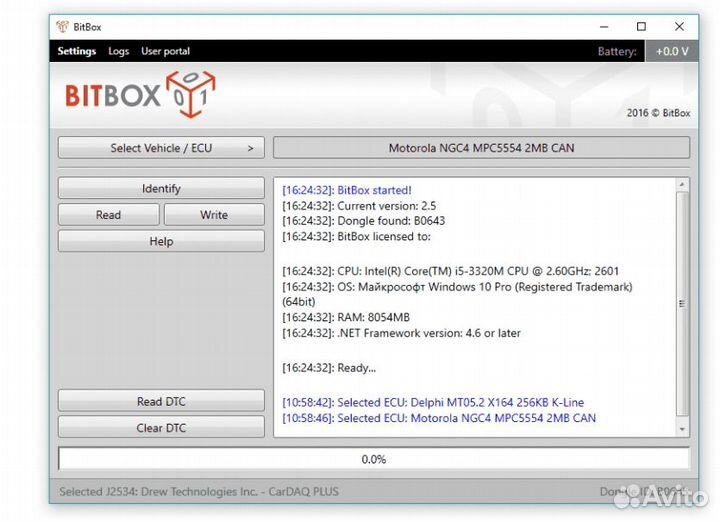Image resolution: width=720 pixels, height=522 pixels.
Task: Click the Write button
Action: (x=214, y=214)
